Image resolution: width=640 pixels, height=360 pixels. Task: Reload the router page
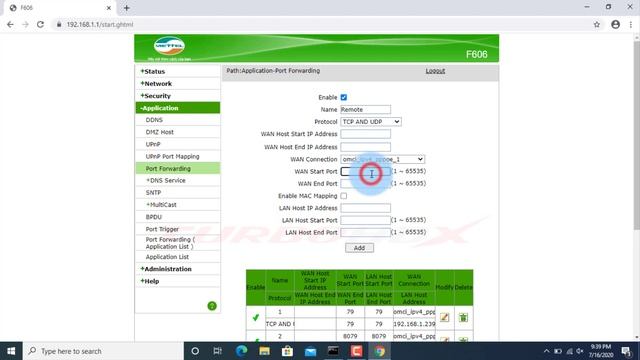pyautogui.click(x=40, y=24)
